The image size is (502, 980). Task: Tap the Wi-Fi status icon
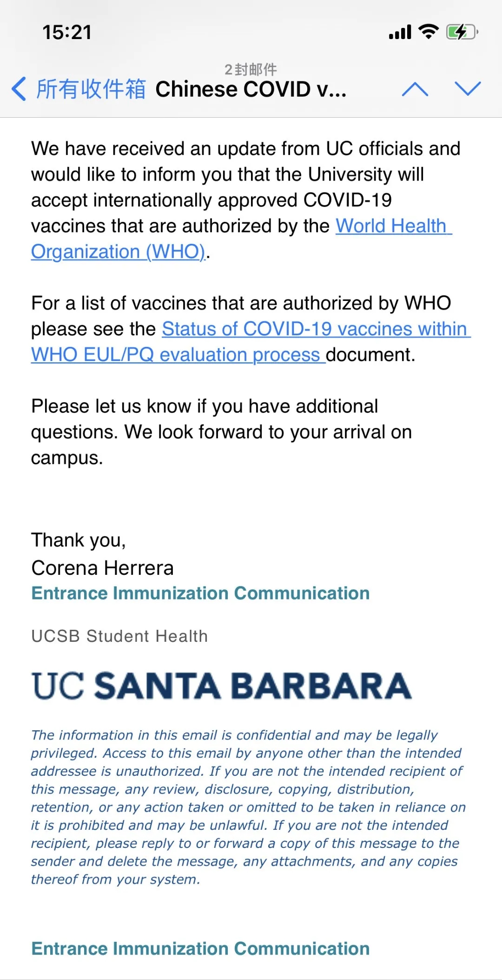click(428, 32)
